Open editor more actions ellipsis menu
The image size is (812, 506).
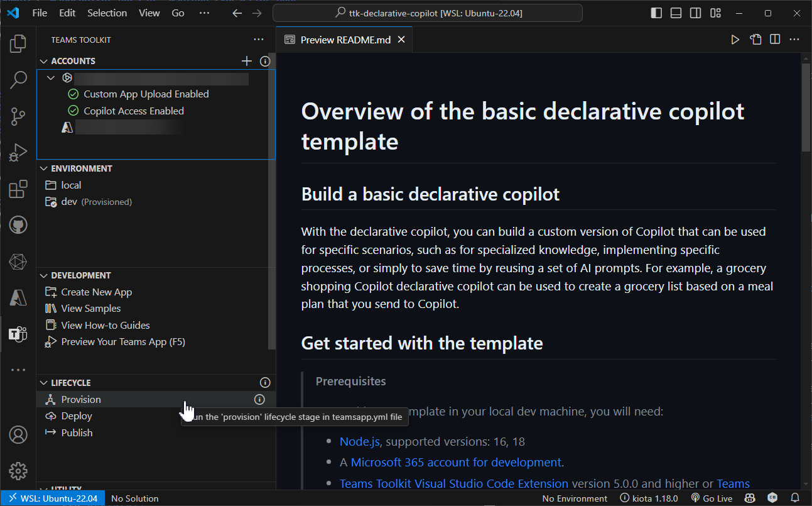click(x=794, y=40)
